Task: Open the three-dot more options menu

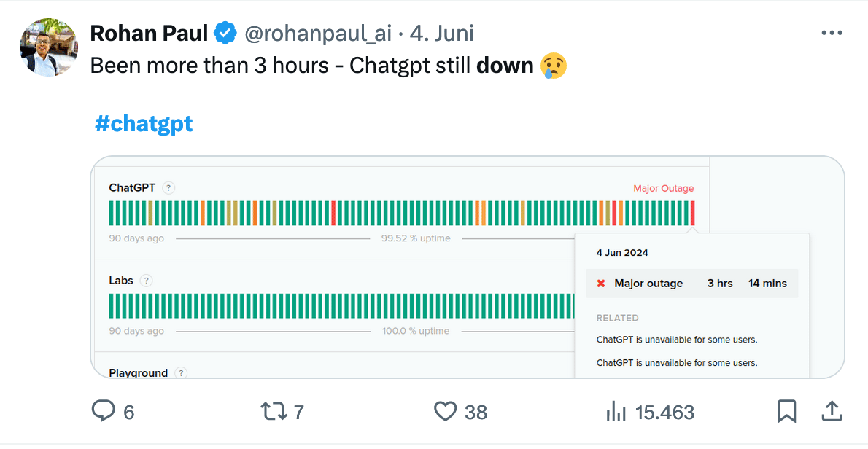Action: [x=832, y=33]
